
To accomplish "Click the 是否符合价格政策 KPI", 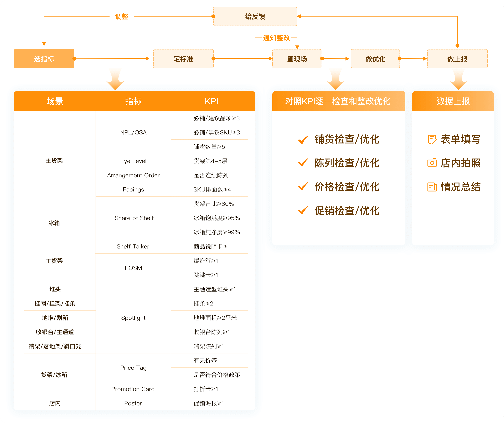I will pyautogui.click(x=217, y=375).
